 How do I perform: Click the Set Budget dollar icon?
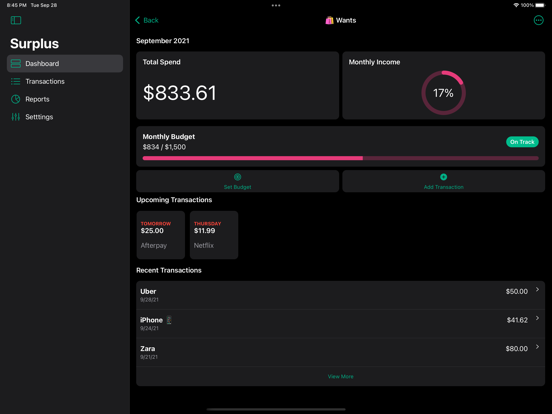click(x=238, y=177)
